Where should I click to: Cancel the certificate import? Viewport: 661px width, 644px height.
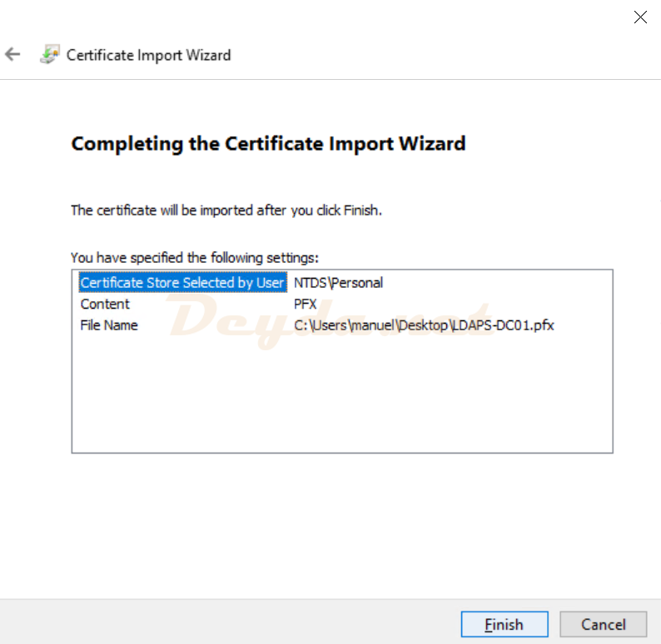tap(604, 624)
